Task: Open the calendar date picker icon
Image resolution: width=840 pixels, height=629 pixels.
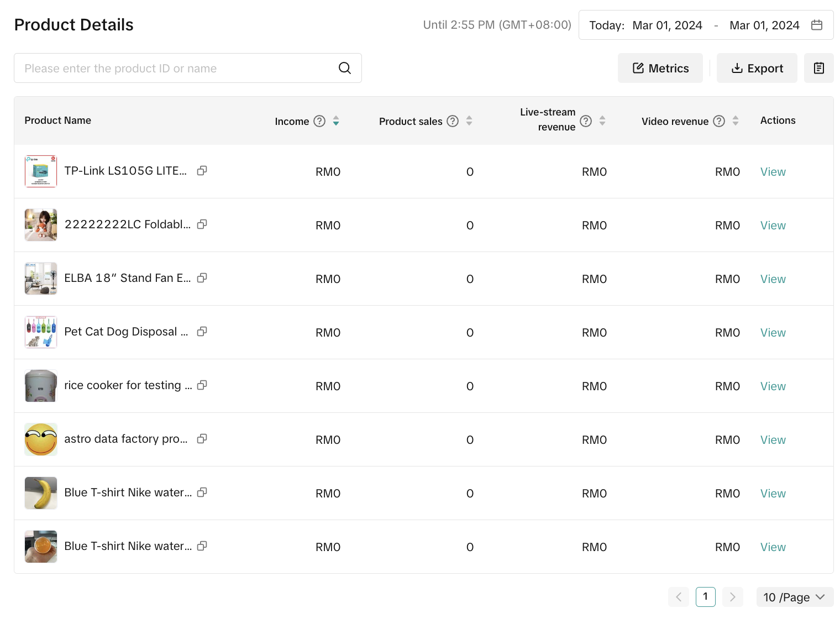Action: click(816, 25)
